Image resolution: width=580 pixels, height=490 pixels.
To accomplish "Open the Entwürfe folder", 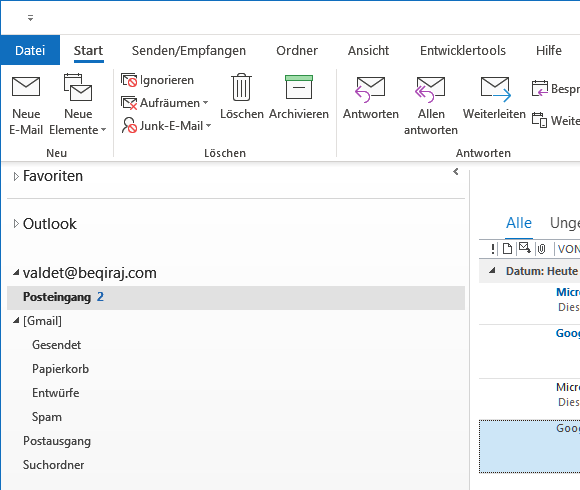I will pyautogui.click(x=55, y=393).
